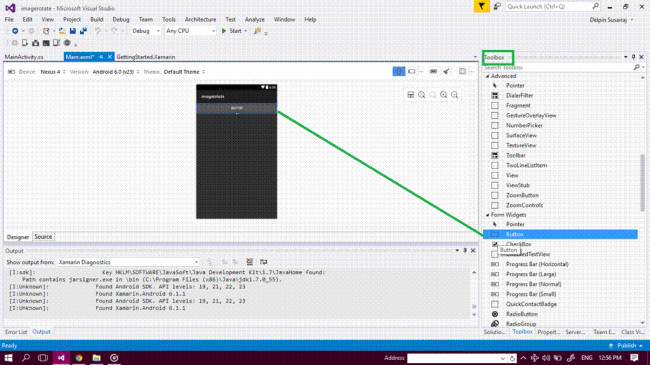Image resolution: width=650 pixels, height=365 pixels.
Task: Open the Build menu
Action: (x=97, y=19)
